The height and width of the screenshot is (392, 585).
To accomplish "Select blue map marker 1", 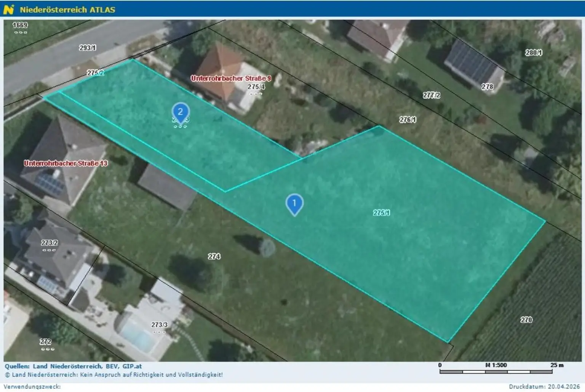I will coord(294,204).
